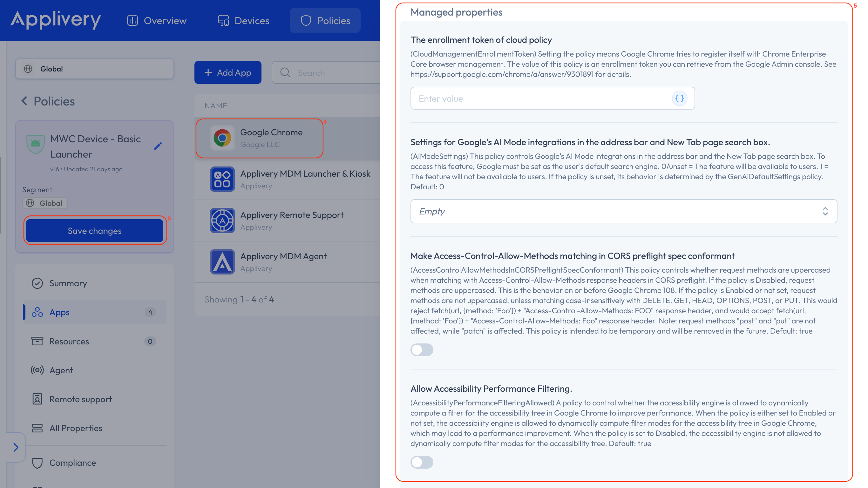Screen dimensions: 868x488
Task: Click the Applivery logo
Action: pos(56,20)
